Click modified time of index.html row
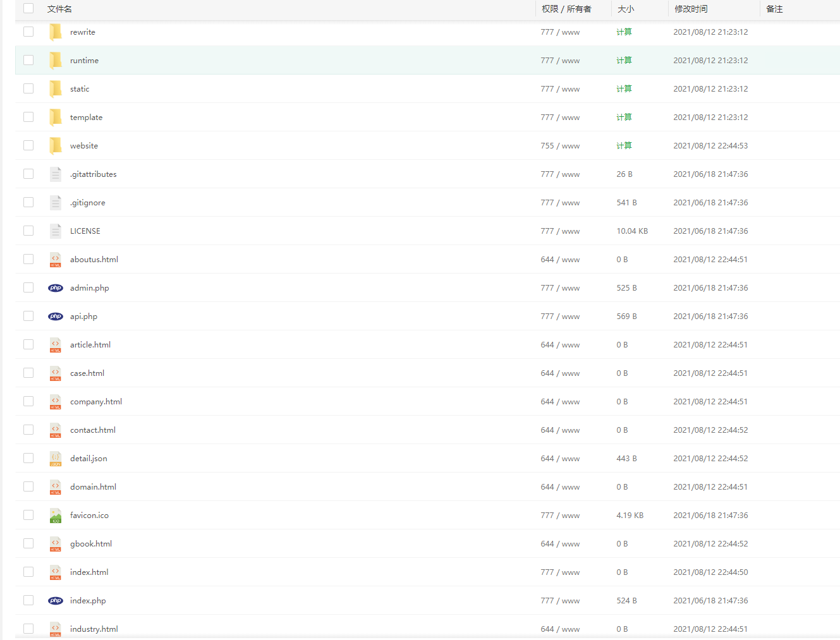Screen dimensions: 840x640 point(710,572)
